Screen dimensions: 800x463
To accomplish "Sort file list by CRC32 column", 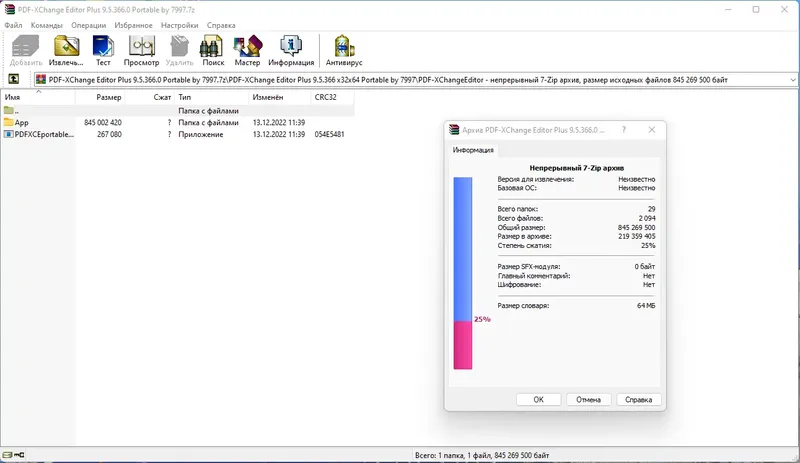I will (x=332, y=97).
